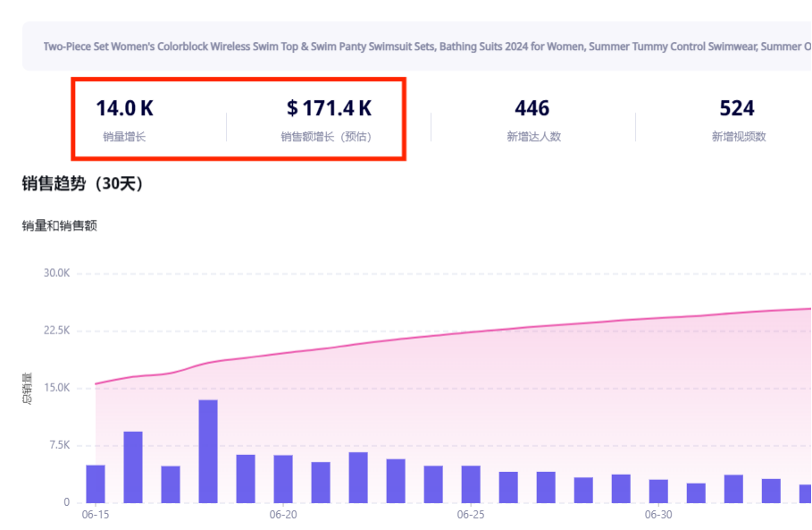Click the product title text banner
The width and height of the screenshot is (812, 530).
point(420,46)
